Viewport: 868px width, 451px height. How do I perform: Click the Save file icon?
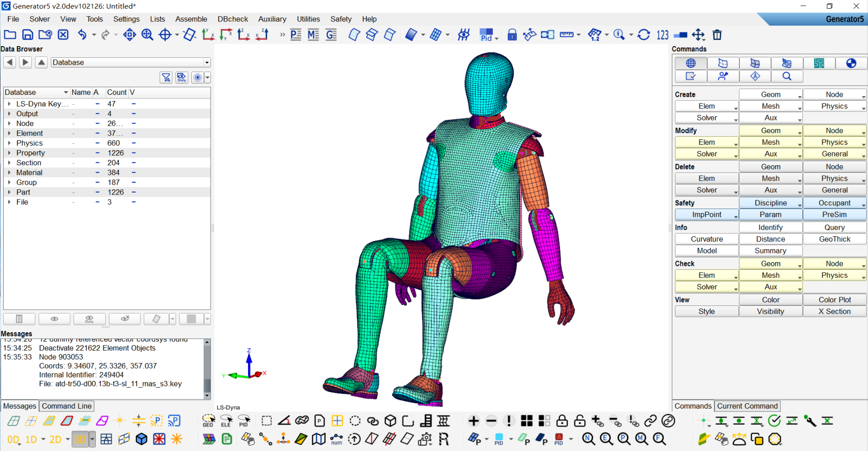click(27, 35)
